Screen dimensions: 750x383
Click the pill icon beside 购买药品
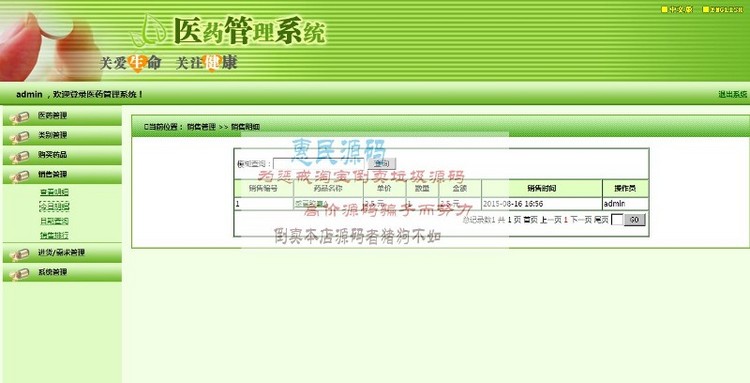click(20, 156)
